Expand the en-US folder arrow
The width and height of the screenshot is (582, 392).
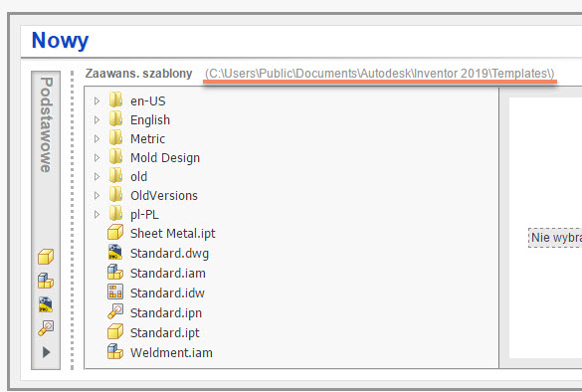[97, 100]
